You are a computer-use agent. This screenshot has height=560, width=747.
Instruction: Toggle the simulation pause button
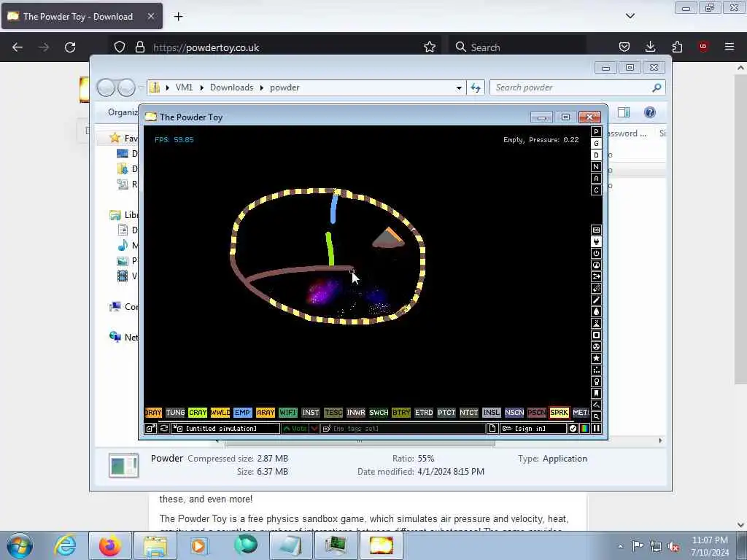[x=596, y=429]
